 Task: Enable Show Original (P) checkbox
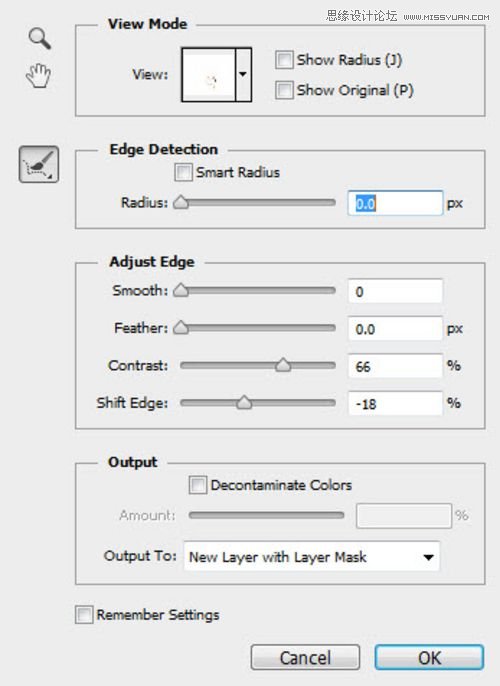[284, 90]
